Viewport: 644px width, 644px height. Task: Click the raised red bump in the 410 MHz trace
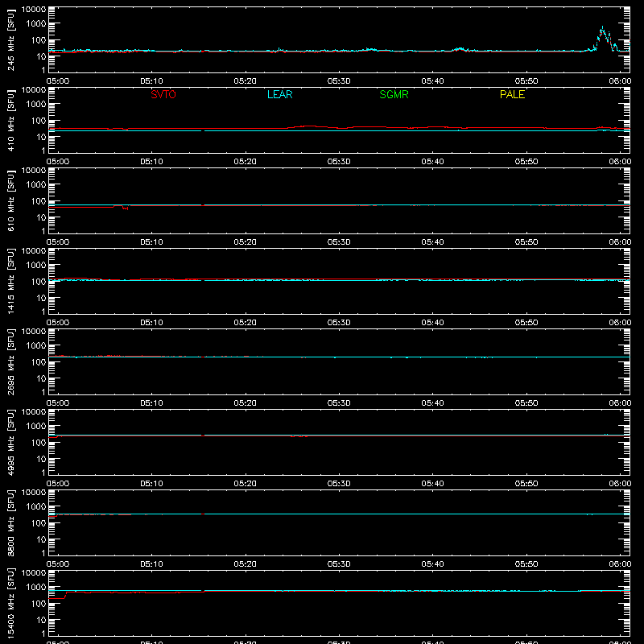(308, 126)
